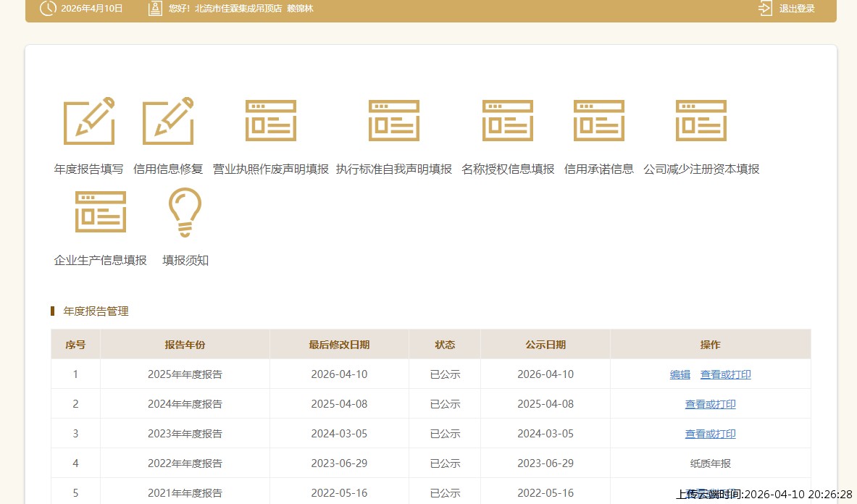Viewport: 857px width, 504px height.
Task: Click the 退出登录 logout icon
Action: [x=766, y=9]
